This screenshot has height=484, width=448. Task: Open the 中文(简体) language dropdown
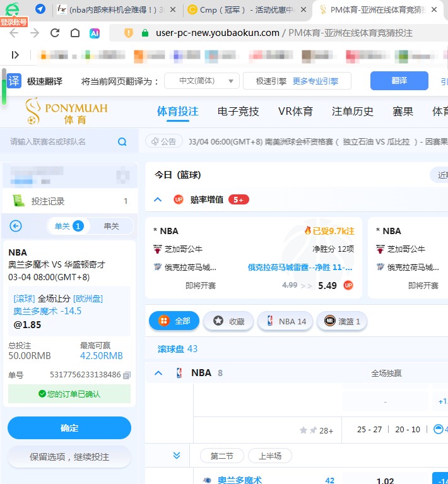[202, 81]
